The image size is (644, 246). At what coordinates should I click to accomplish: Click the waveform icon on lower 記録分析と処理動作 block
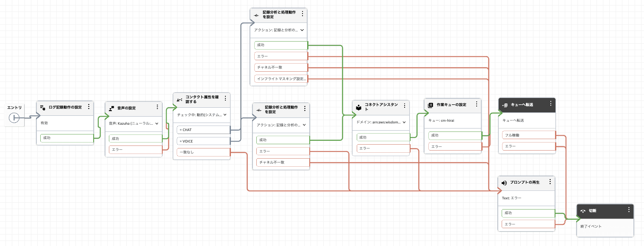(x=259, y=109)
